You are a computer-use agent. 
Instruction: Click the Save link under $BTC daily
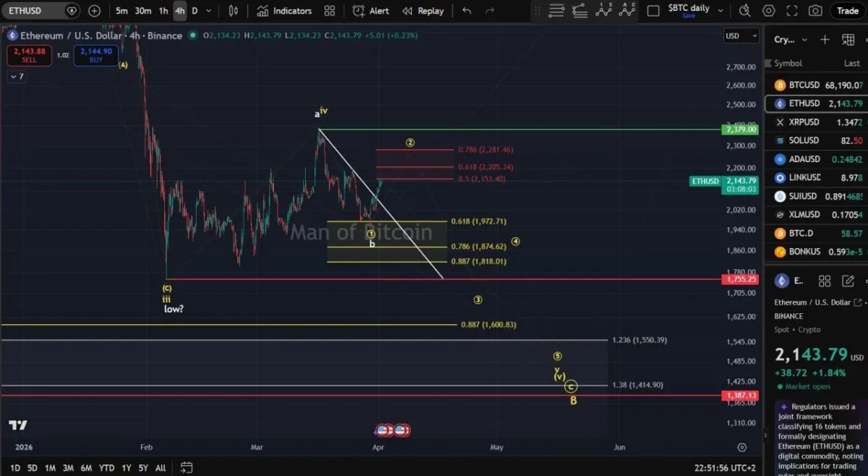click(x=690, y=16)
